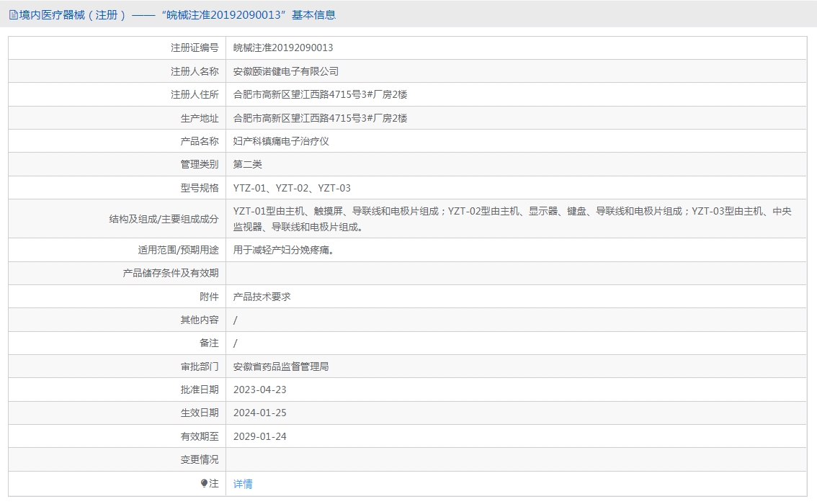Click the 产品储存条件及有效期 label
The width and height of the screenshot is (817, 504).
pyautogui.click(x=171, y=273)
